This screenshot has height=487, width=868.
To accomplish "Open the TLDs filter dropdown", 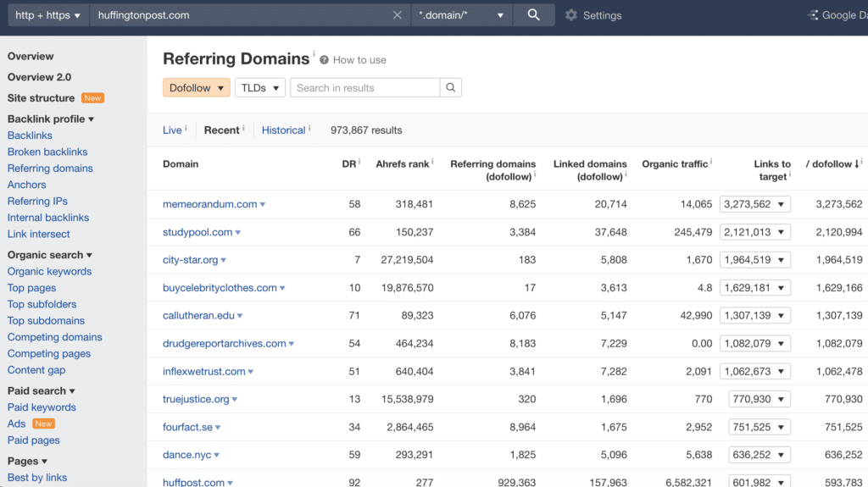I will [259, 88].
